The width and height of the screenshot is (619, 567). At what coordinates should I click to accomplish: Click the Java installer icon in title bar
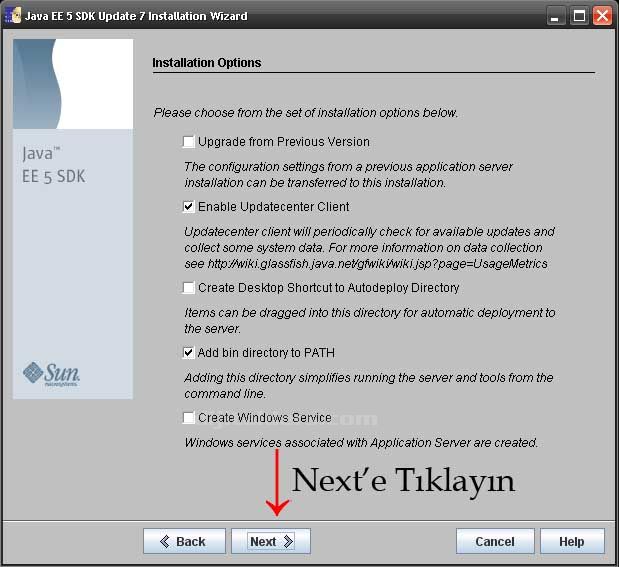(13, 16)
